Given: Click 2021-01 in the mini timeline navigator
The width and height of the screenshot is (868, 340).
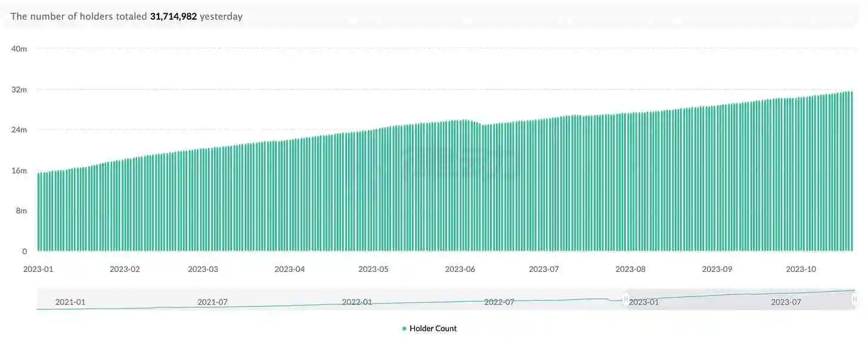Looking at the screenshot, I should (x=70, y=302).
